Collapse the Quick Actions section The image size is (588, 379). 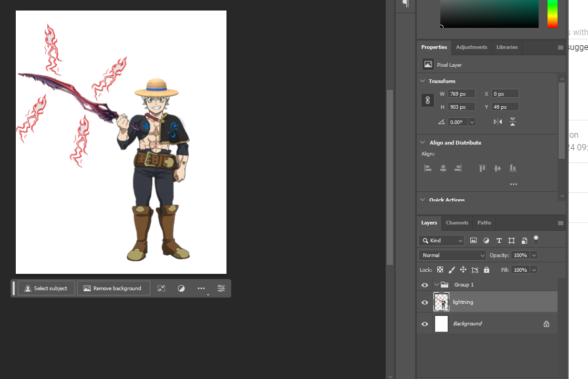pyautogui.click(x=422, y=200)
